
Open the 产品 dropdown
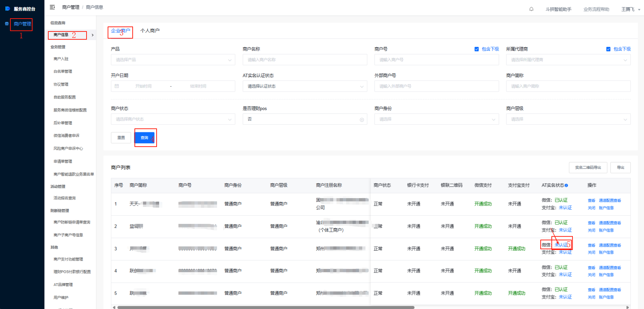pyautogui.click(x=173, y=60)
